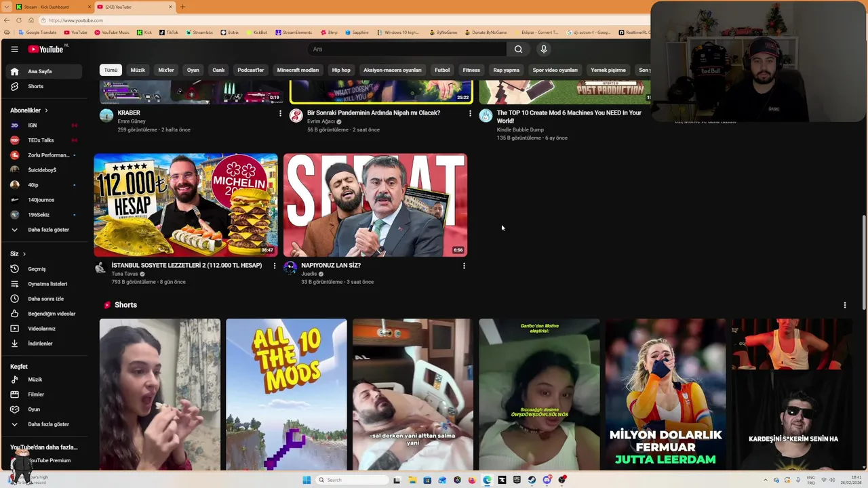Expand the Abonelikler section chevron
The width and height of the screenshot is (868, 488).
click(x=46, y=110)
